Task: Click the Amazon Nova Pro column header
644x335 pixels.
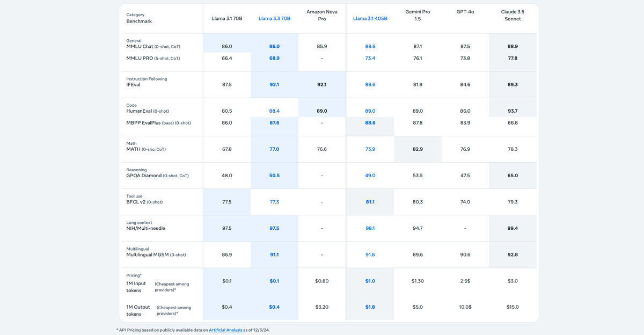Action: [x=321, y=14]
